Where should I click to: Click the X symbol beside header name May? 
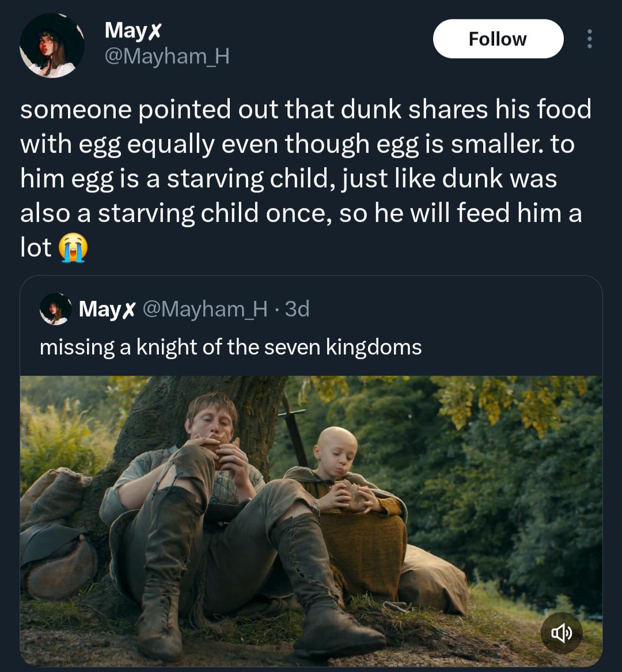pyautogui.click(x=154, y=31)
